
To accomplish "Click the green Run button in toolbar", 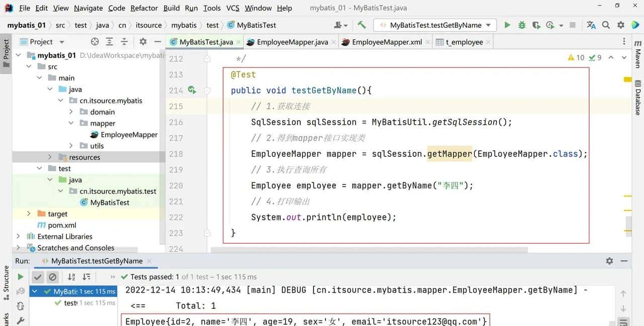I will coord(507,25).
